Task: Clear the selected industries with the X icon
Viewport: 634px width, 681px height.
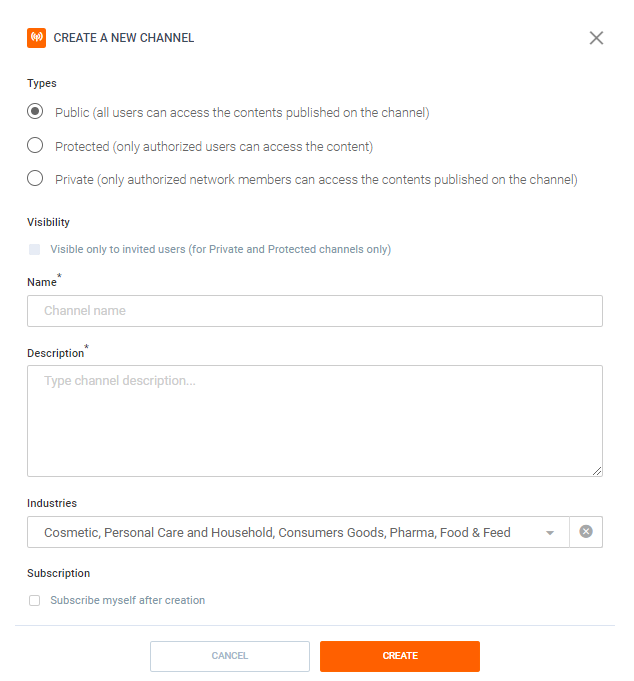Action: [586, 532]
